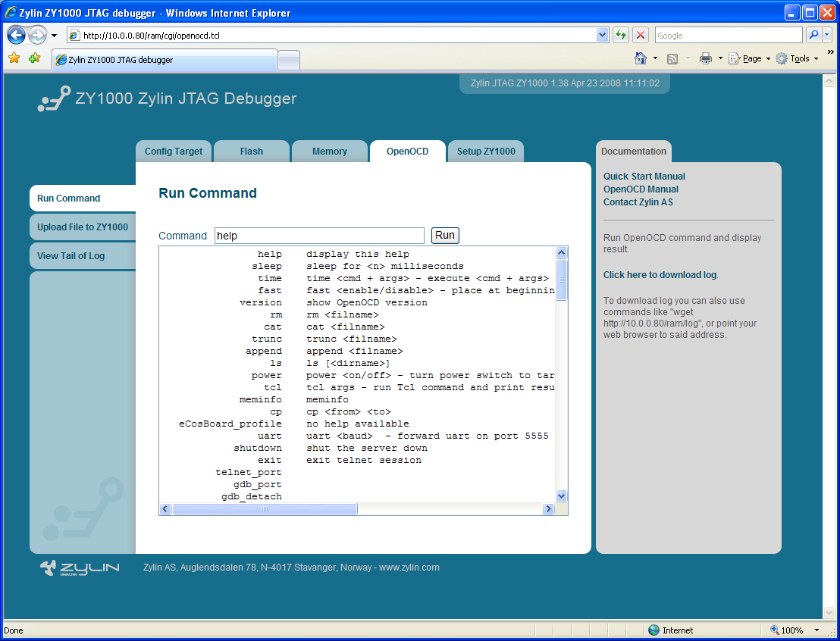Expand the address bar history dropdown

[602, 36]
